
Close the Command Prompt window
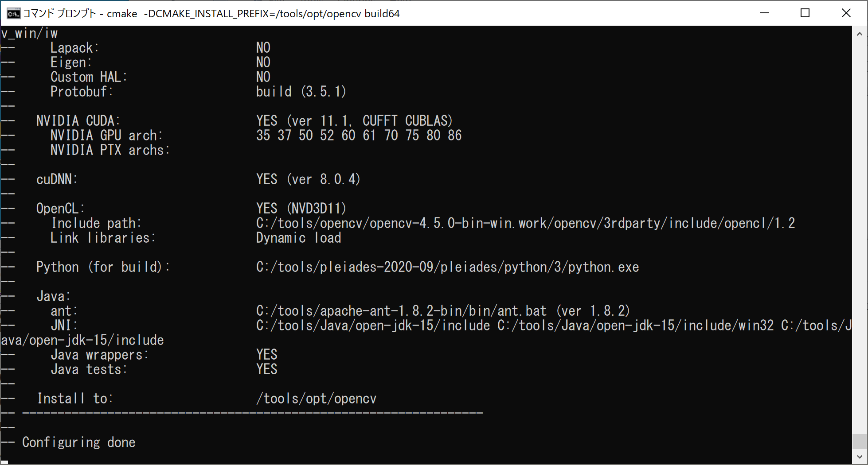click(x=846, y=13)
